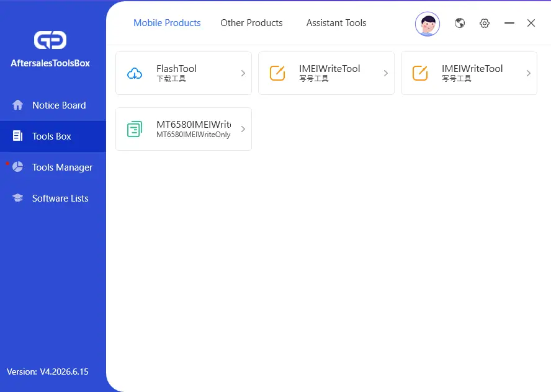
Task: Click the green document icon of MT6580IMEIWrite
Action: pyautogui.click(x=135, y=129)
